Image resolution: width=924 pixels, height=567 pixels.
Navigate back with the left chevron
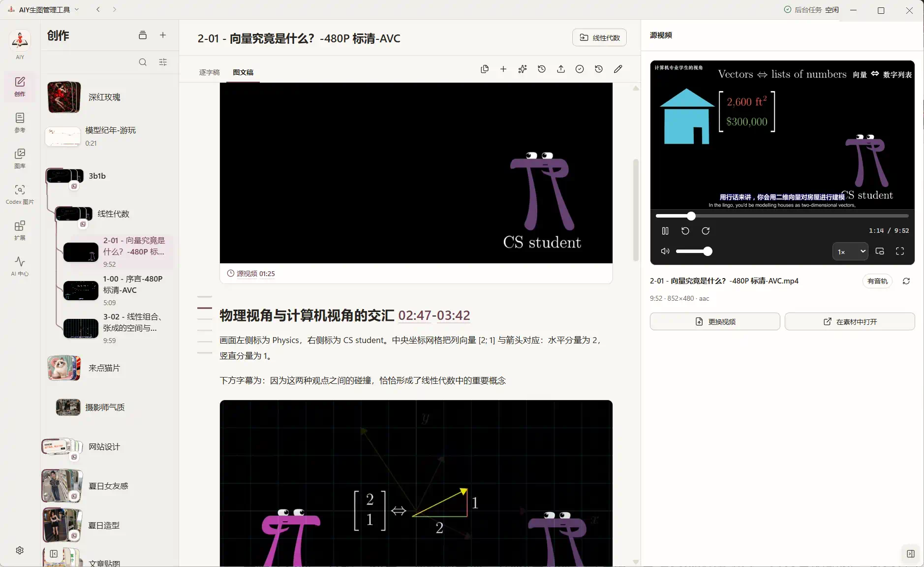98,9
